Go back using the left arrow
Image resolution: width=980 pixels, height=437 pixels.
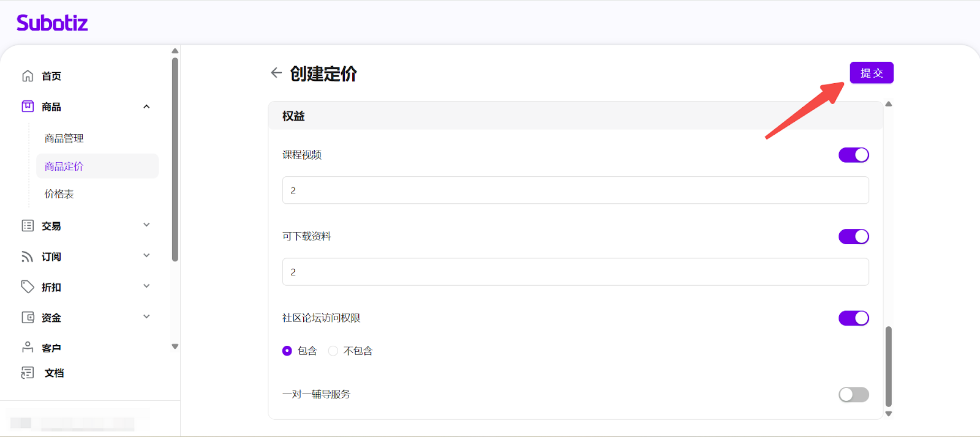(276, 73)
